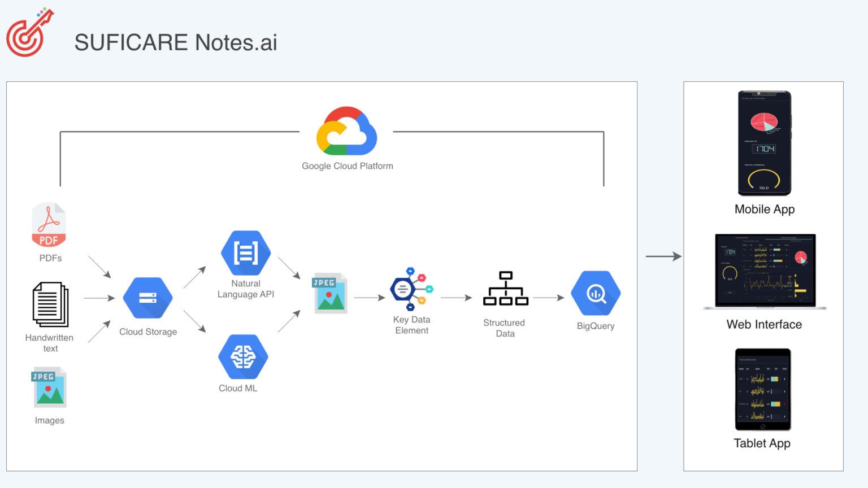The height and width of the screenshot is (488, 868).
Task: Click the Natural Language API hexagon icon
Action: tap(246, 252)
